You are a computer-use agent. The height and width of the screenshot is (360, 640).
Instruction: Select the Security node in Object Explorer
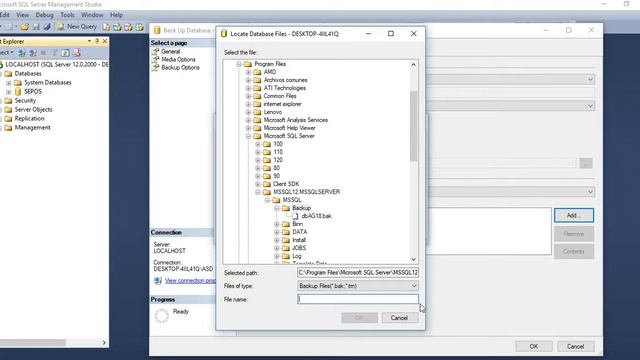pyautogui.click(x=25, y=100)
